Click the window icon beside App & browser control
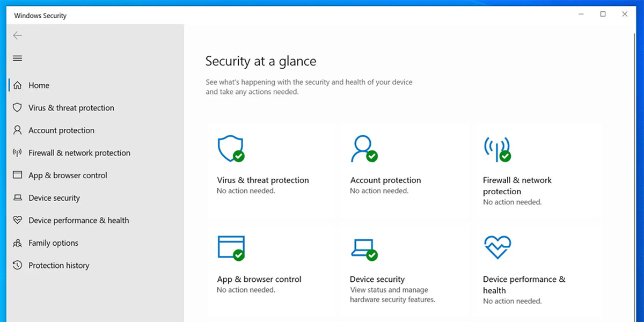The image size is (644, 322). tap(18, 175)
